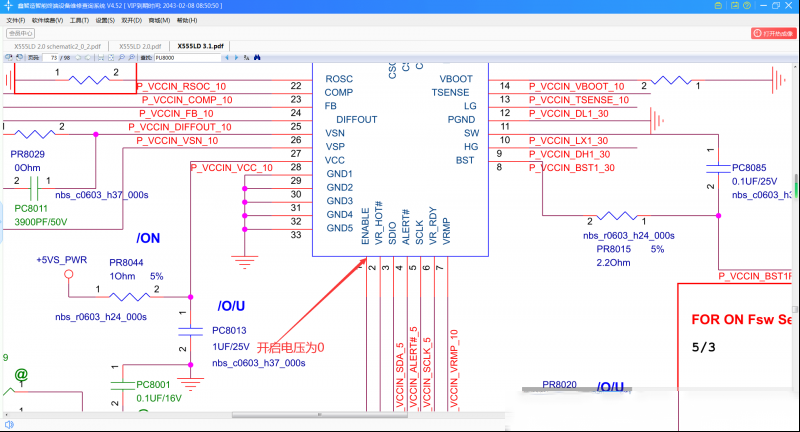Click the P_VCCIN_DIFFOUT_10 net label
Screen dimensions: 800x432
[180, 127]
